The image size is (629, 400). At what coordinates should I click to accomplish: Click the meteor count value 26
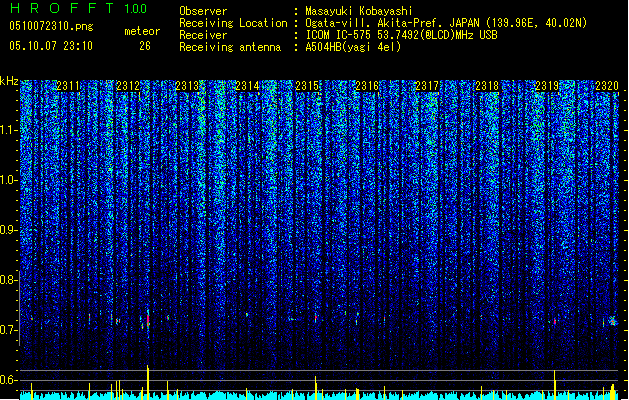tap(145, 46)
